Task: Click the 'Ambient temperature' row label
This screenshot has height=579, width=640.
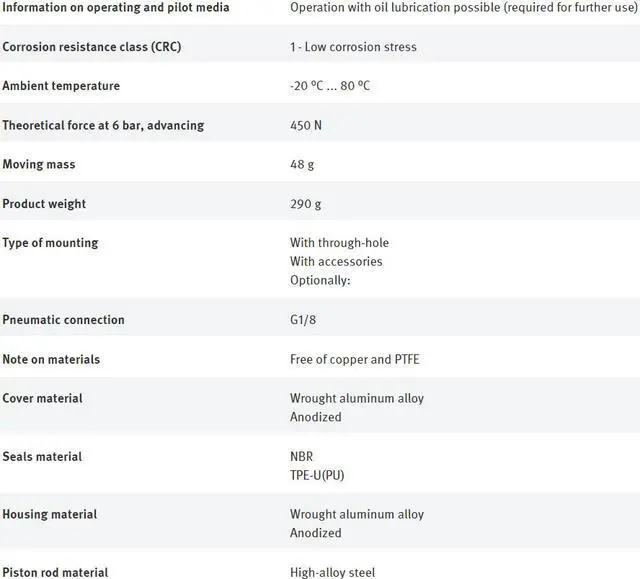Action: [x=61, y=86]
